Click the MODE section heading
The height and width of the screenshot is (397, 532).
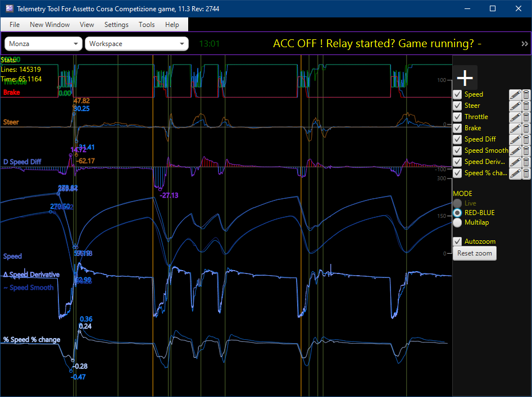pos(462,194)
